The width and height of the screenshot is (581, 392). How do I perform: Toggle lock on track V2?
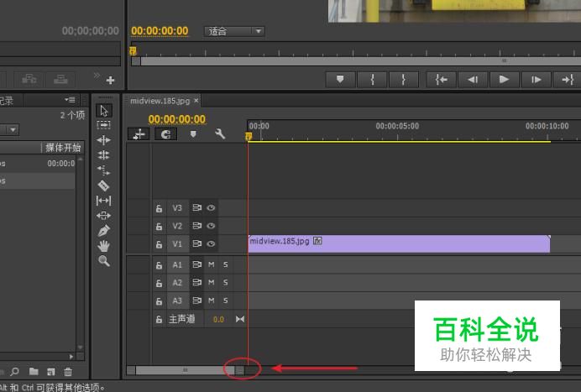[x=159, y=226]
